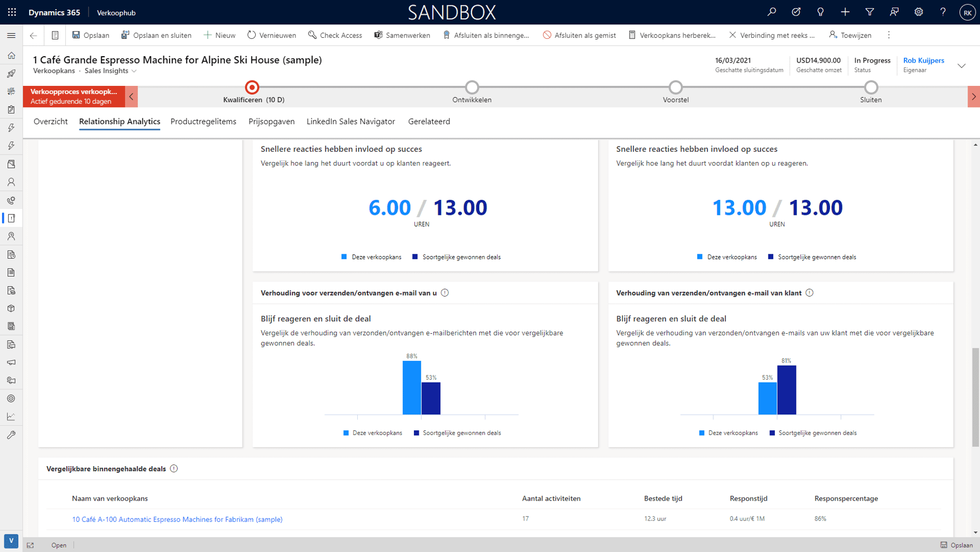
Task: Toggle the hamburger site map menu
Action: [11, 35]
